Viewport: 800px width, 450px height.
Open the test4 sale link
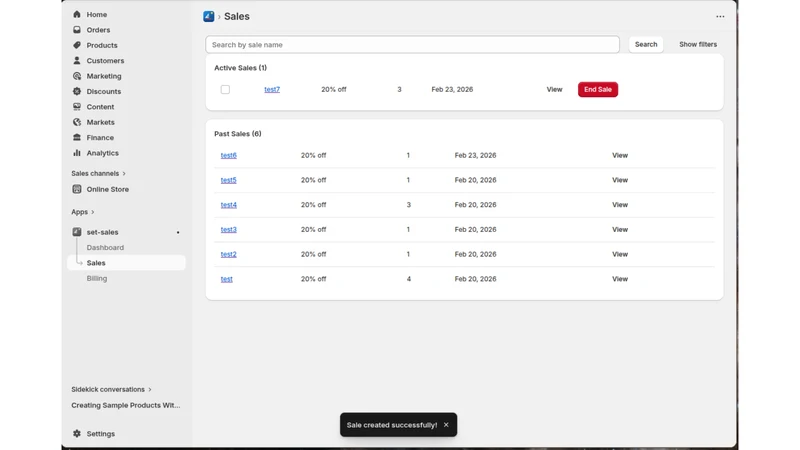pyautogui.click(x=229, y=205)
